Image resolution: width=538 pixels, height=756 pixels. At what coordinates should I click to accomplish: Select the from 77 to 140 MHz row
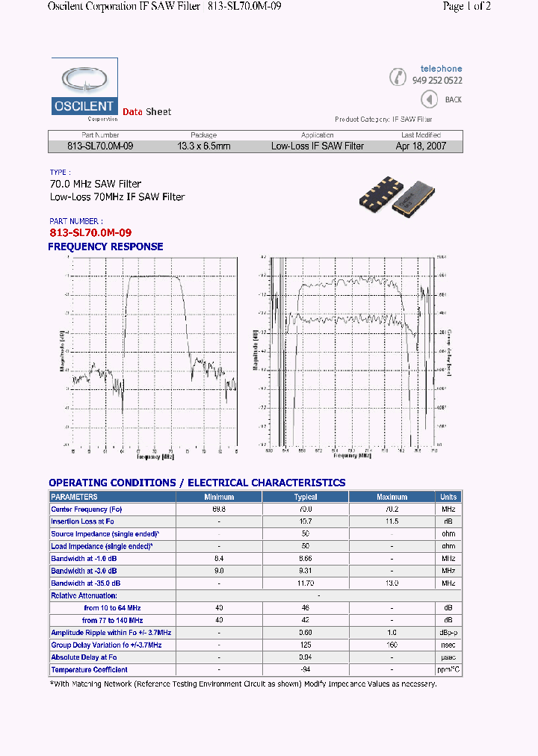256,621
